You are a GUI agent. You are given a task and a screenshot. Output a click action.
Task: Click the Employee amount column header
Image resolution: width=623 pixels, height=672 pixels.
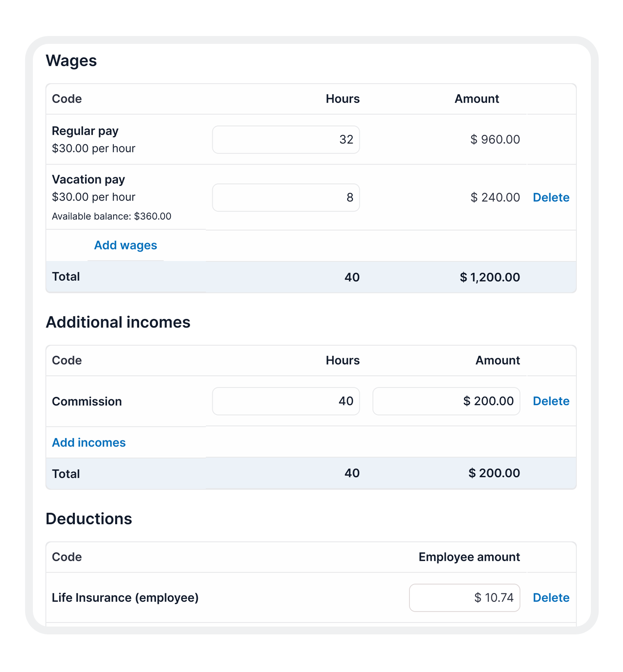pyautogui.click(x=469, y=556)
